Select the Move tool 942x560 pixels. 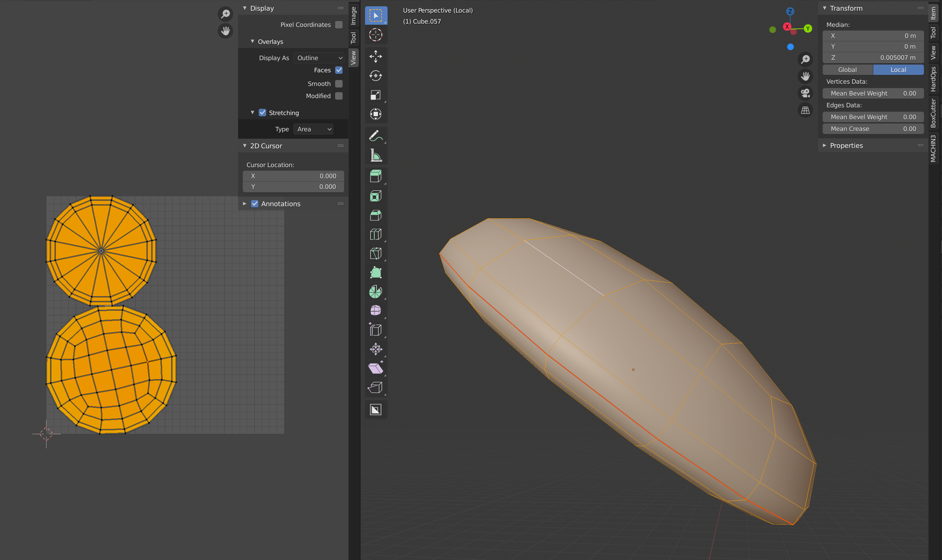click(x=375, y=56)
